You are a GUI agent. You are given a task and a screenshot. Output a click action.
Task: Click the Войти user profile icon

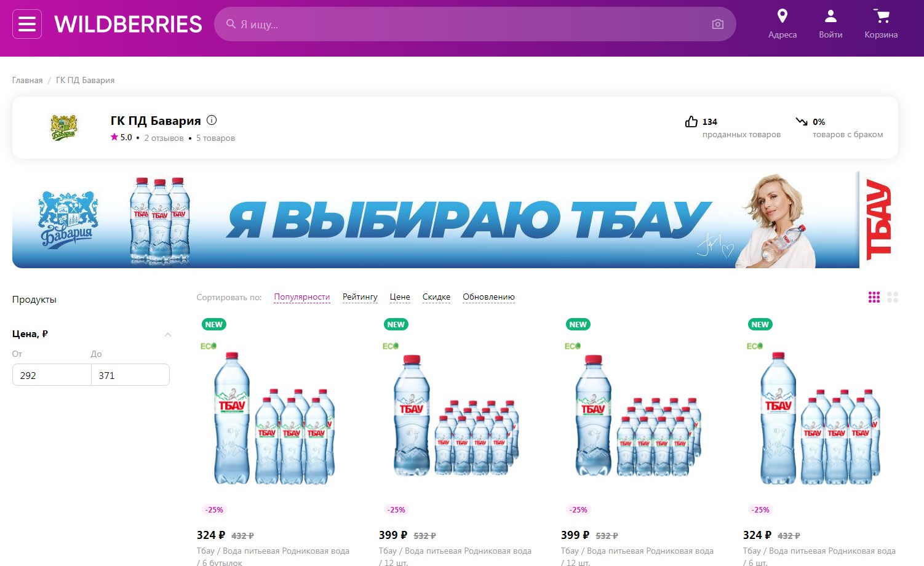(830, 16)
